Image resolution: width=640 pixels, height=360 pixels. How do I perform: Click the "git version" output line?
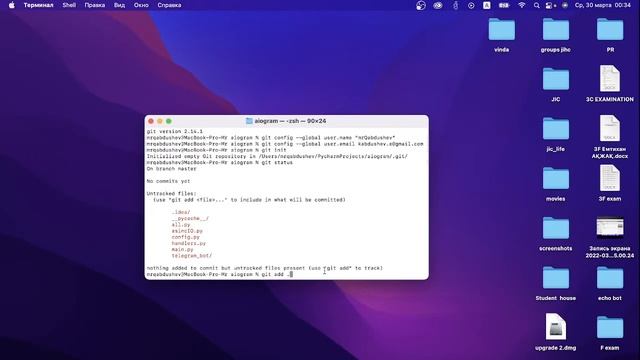pyautogui.click(x=175, y=131)
